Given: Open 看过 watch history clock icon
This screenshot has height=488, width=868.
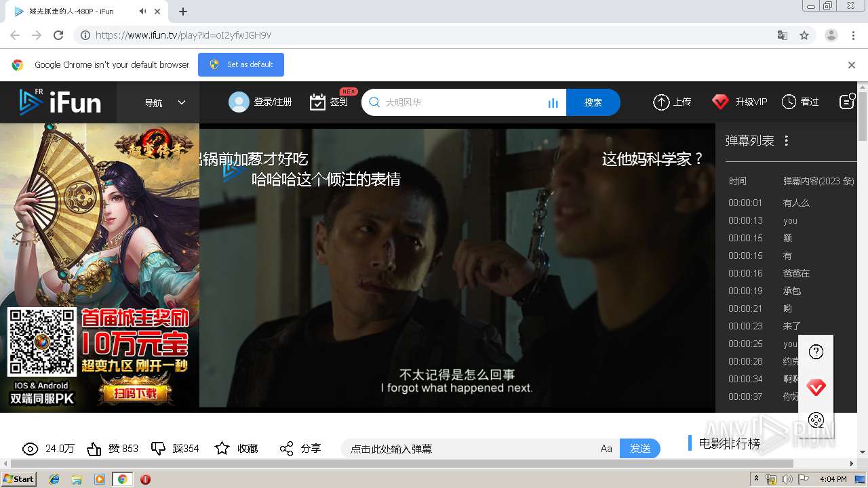Looking at the screenshot, I should coord(789,102).
